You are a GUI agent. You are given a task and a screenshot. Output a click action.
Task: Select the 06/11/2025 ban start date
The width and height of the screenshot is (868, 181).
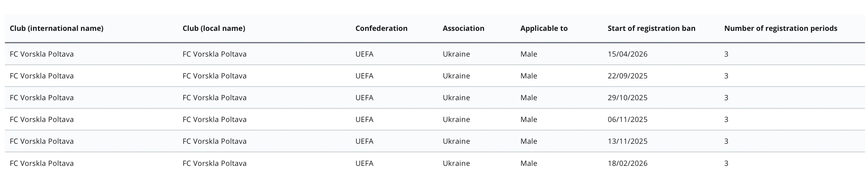(x=627, y=120)
